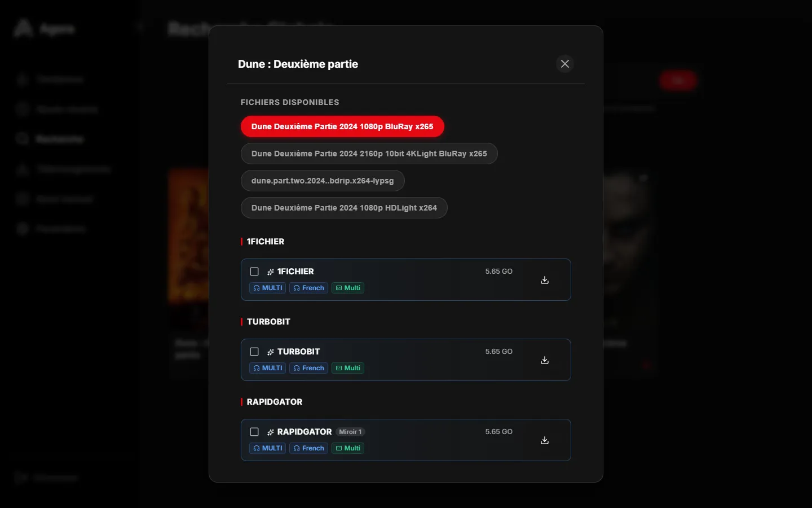Check the TURBOBIT link checkbox
The width and height of the screenshot is (812, 508).
coord(254,352)
